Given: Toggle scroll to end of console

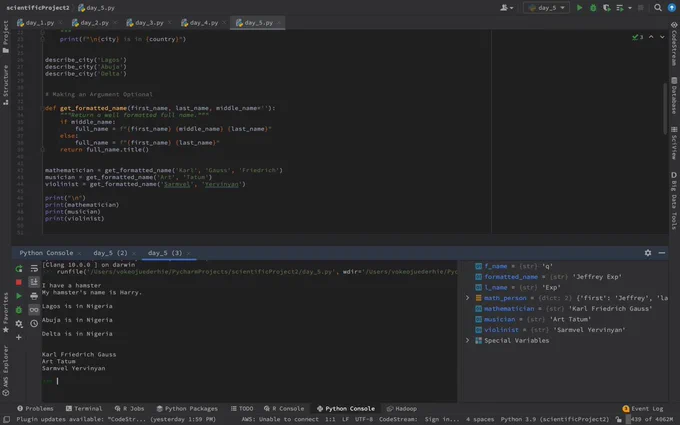Looking at the screenshot, I should 34,282.
